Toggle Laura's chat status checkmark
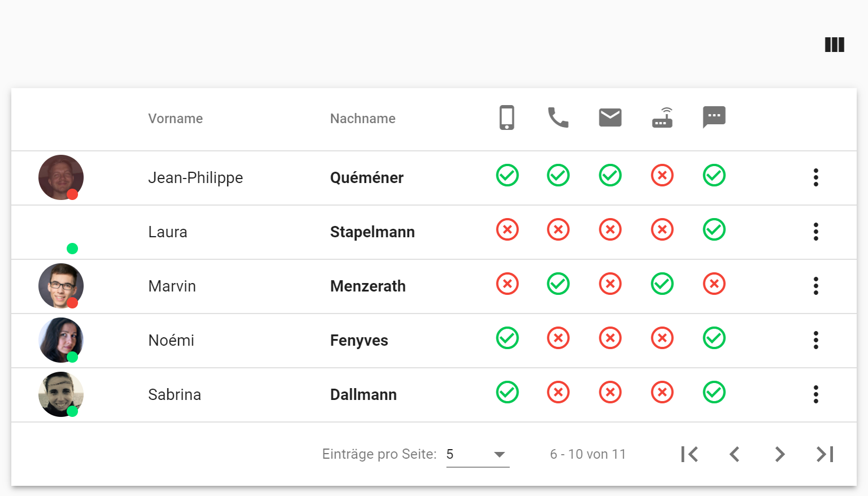The height and width of the screenshot is (496, 868). tap(714, 230)
